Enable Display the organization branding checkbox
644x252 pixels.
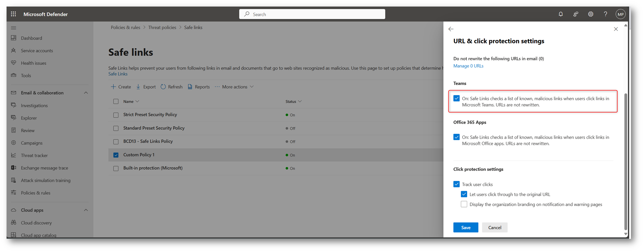coord(464,204)
